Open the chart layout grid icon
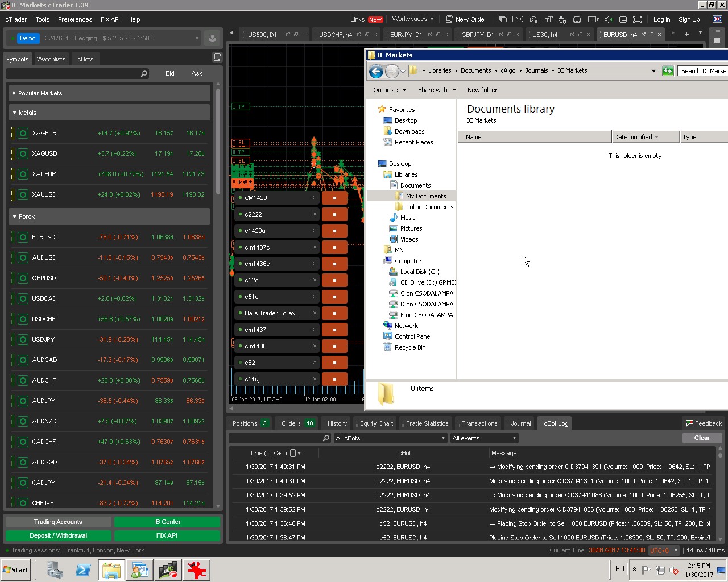Screen dimensions: 728x582 point(717,40)
